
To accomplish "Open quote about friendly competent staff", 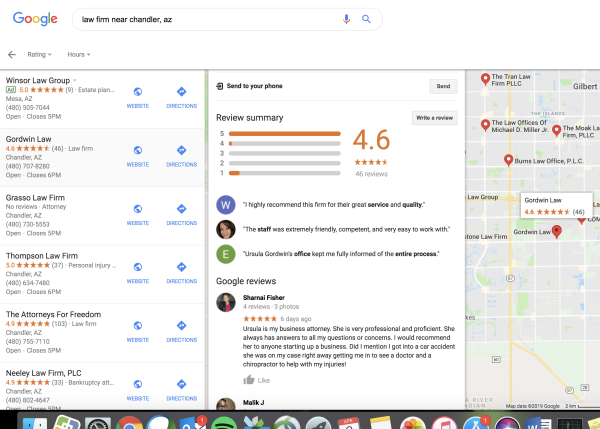I will [347, 229].
